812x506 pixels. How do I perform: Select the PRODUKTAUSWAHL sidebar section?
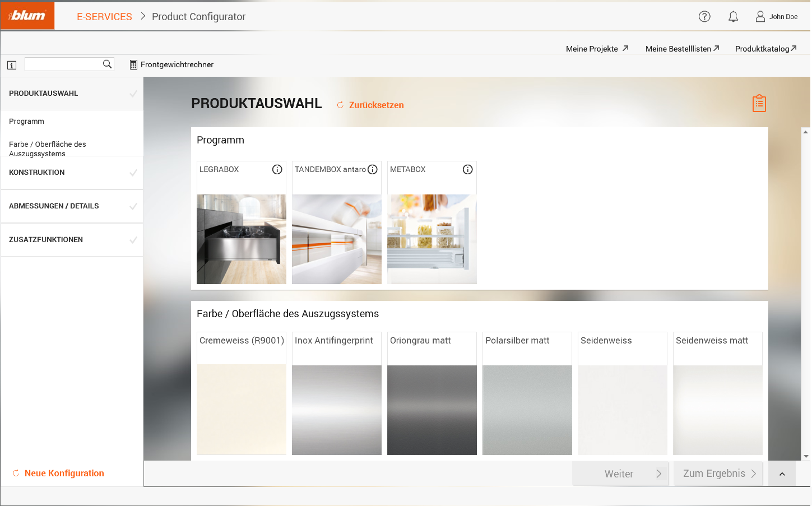coord(72,94)
